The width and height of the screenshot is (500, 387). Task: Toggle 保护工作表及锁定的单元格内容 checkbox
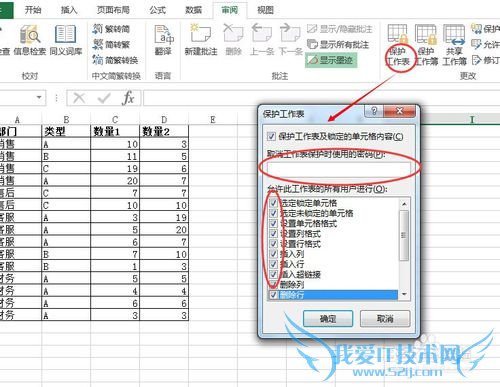[x=271, y=136]
